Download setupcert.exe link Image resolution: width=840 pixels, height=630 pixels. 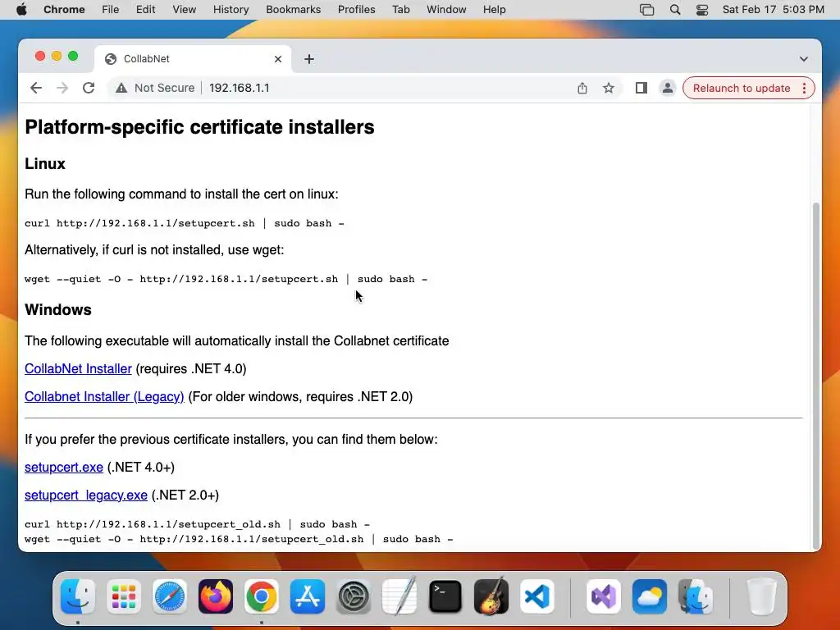pos(64,467)
